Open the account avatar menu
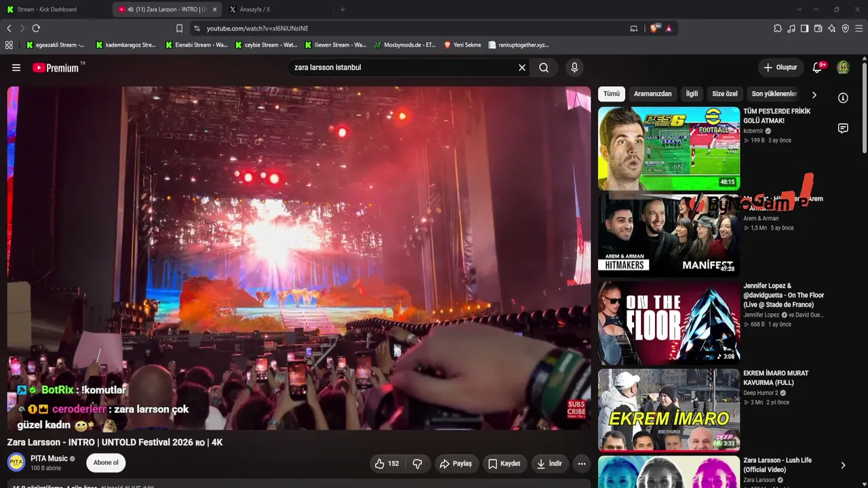The width and height of the screenshot is (868, 488). tap(843, 68)
